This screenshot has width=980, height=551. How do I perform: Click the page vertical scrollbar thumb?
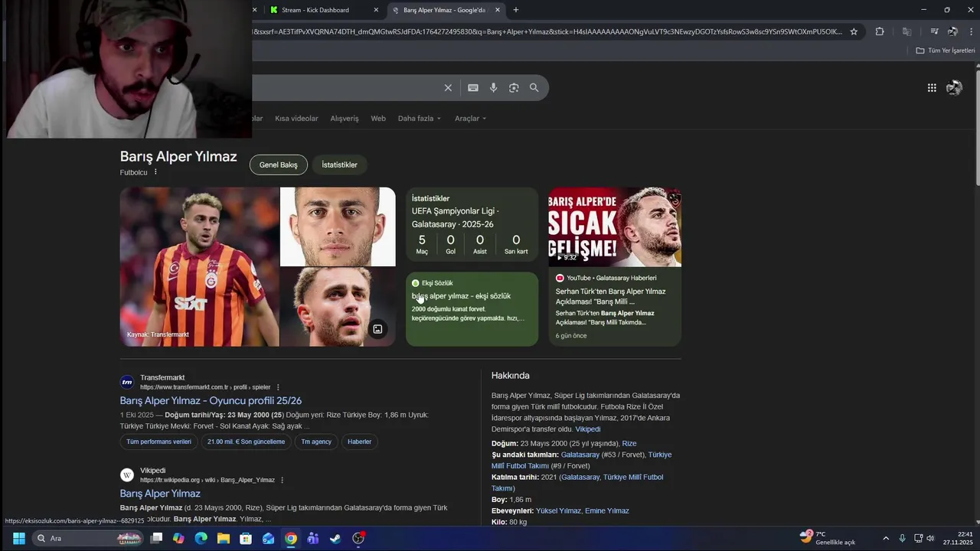(x=978, y=126)
